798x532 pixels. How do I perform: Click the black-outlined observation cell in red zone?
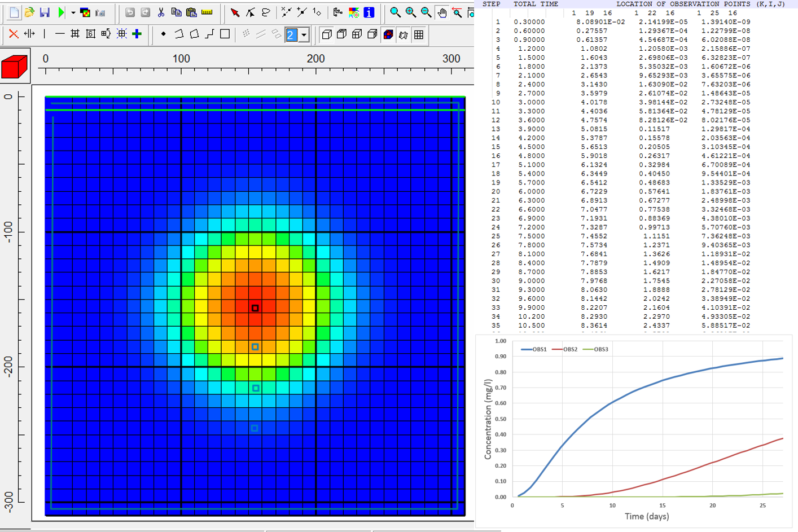pyautogui.click(x=255, y=308)
